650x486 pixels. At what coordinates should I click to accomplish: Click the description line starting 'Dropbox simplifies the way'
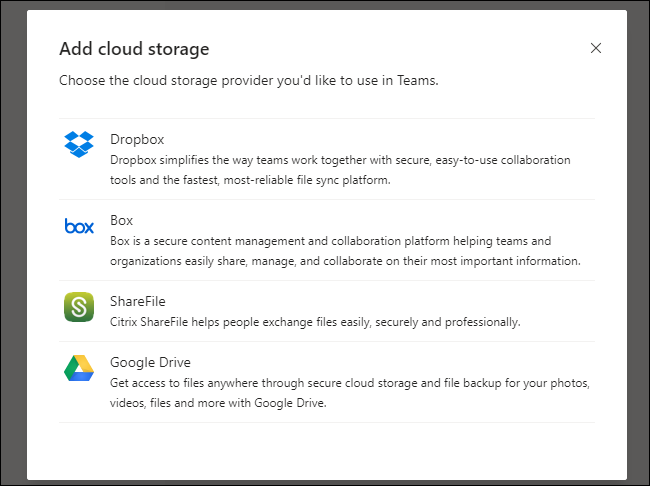pos(340,160)
